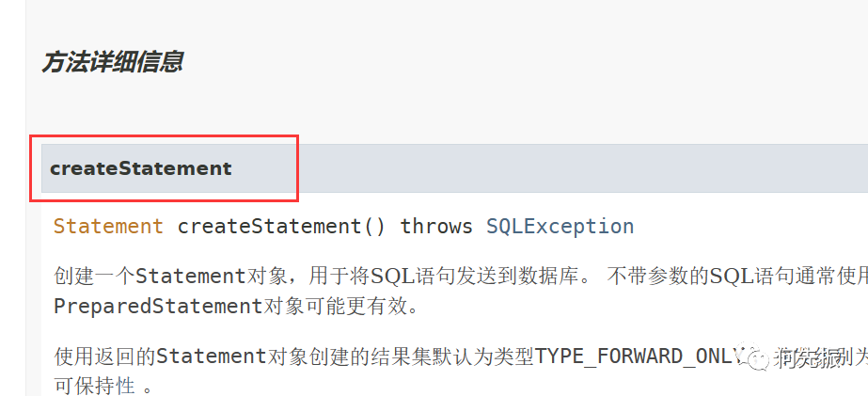The height and width of the screenshot is (396, 868).
Task: Click the throws keyword in the signature
Action: (x=436, y=227)
